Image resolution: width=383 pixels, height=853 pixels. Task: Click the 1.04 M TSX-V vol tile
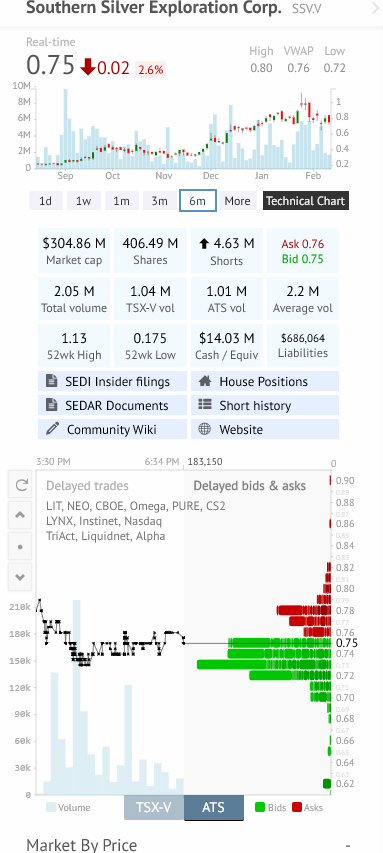point(150,299)
